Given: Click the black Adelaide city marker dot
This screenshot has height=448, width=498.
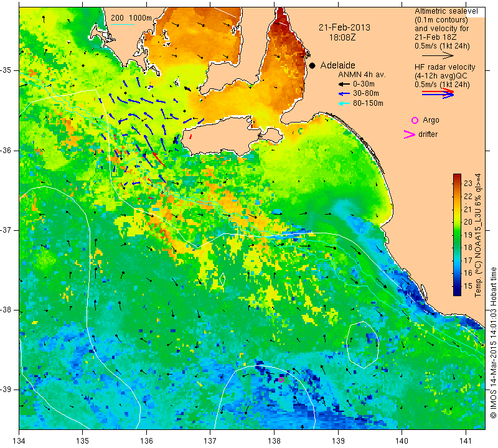Looking at the screenshot, I should [312, 65].
